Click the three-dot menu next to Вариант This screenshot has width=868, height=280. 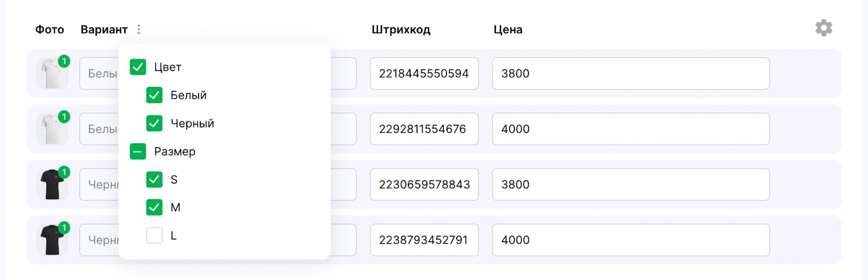pos(139,29)
